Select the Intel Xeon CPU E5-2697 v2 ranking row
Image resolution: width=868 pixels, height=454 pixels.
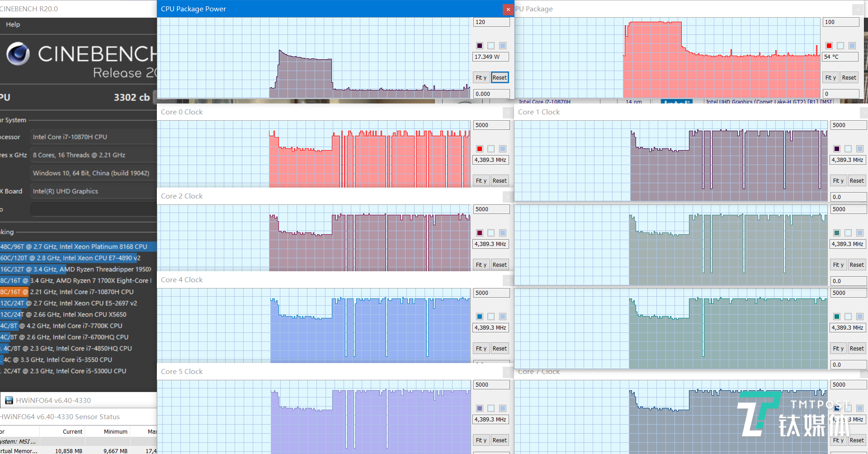click(x=78, y=303)
